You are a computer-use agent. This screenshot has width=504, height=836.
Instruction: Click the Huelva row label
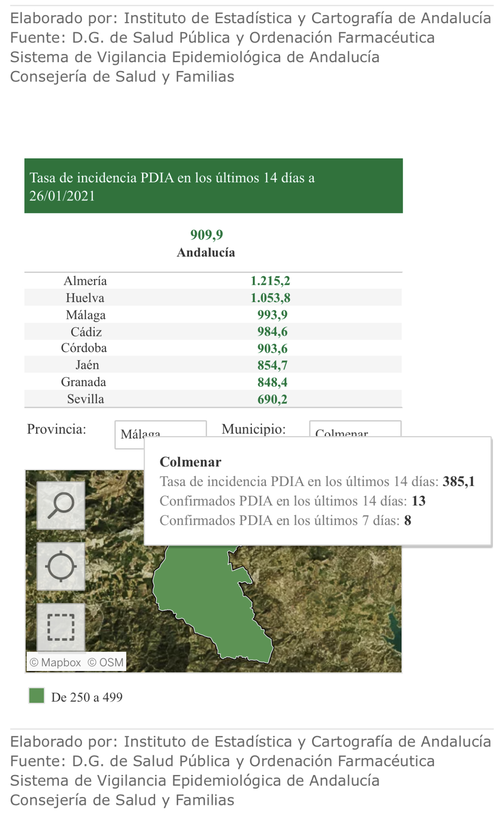click(85, 298)
